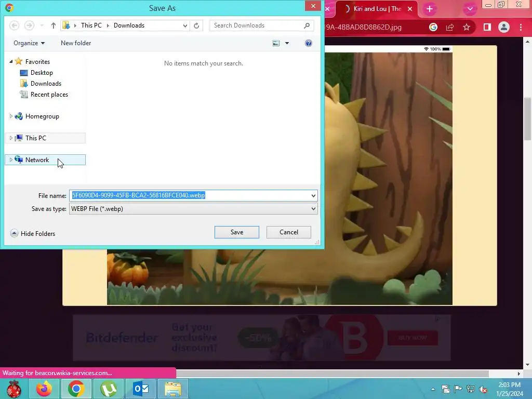Collapse the Favorites tree node
Screen dimensions: 532x399
pos(11,62)
